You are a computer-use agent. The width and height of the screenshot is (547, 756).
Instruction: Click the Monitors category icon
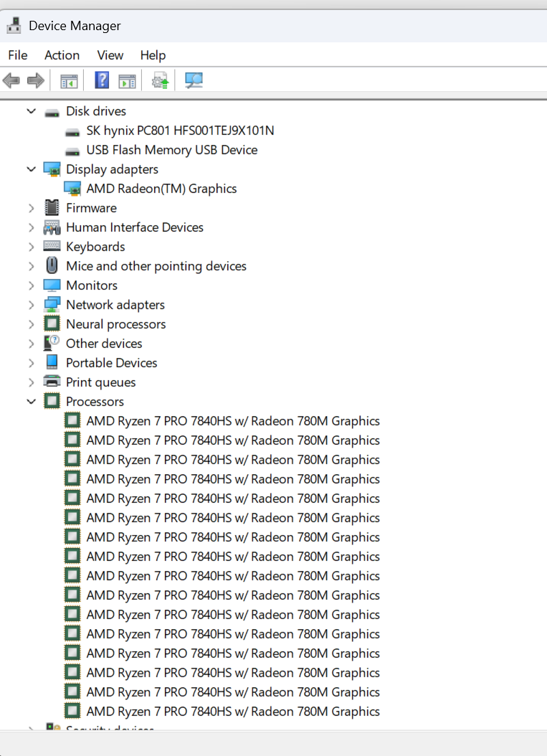52,285
